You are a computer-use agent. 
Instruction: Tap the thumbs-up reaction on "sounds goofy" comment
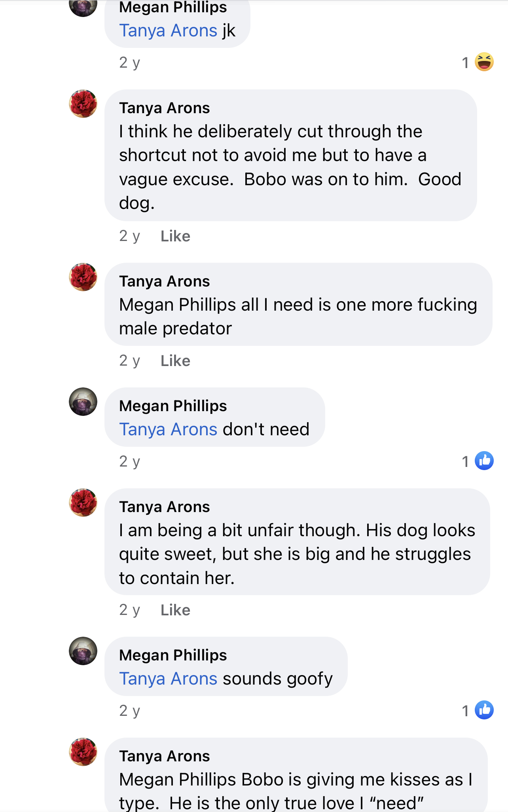[484, 710]
